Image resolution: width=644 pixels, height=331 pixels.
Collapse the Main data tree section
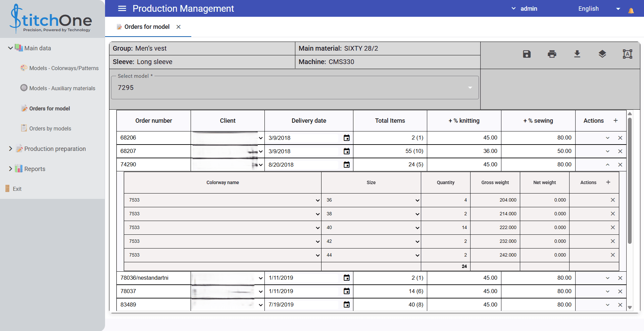pyautogui.click(x=10, y=48)
